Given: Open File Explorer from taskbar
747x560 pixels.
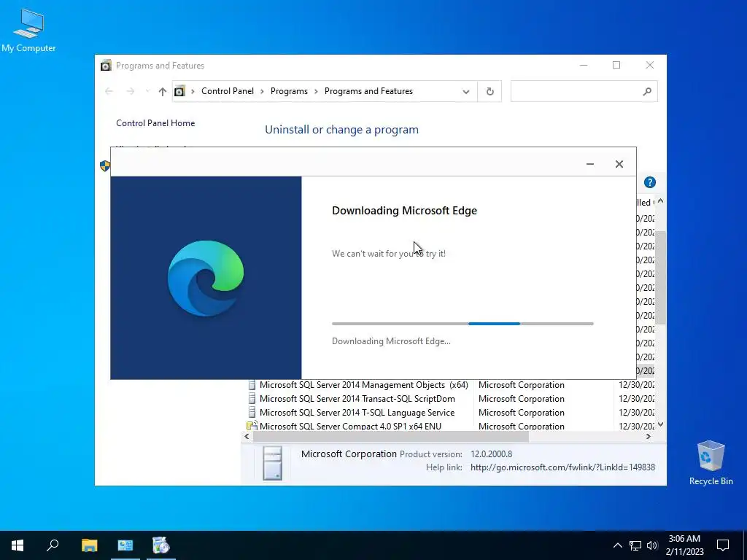Looking at the screenshot, I should click(x=89, y=545).
